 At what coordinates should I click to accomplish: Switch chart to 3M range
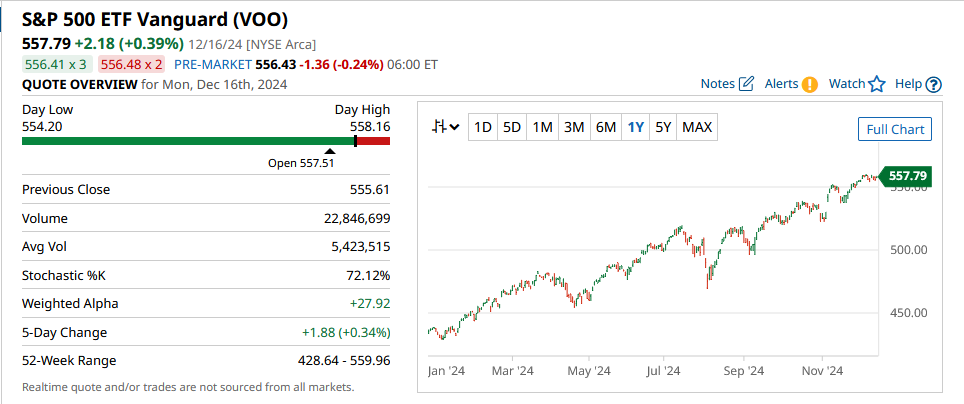point(574,127)
